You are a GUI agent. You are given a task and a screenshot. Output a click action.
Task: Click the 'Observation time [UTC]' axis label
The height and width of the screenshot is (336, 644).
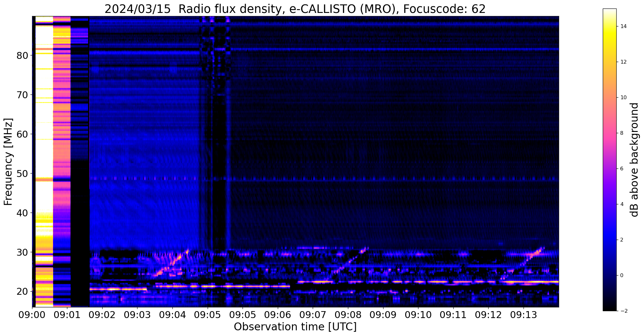coord(295,327)
